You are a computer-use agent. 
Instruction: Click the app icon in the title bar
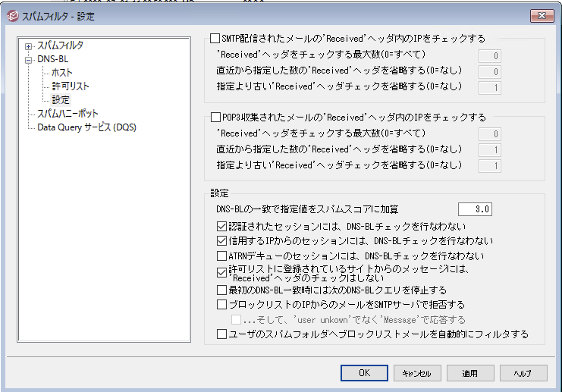pyautogui.click(x=12, y=16)
